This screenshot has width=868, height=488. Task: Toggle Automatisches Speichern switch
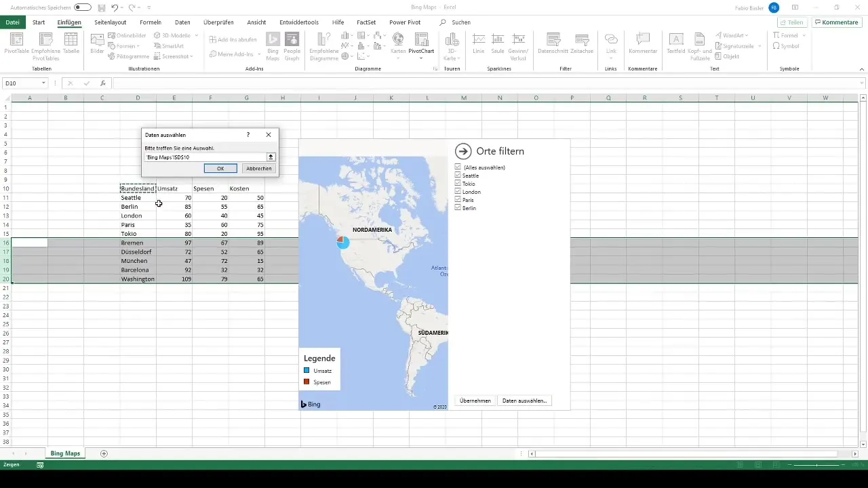[x=83, y=7]
